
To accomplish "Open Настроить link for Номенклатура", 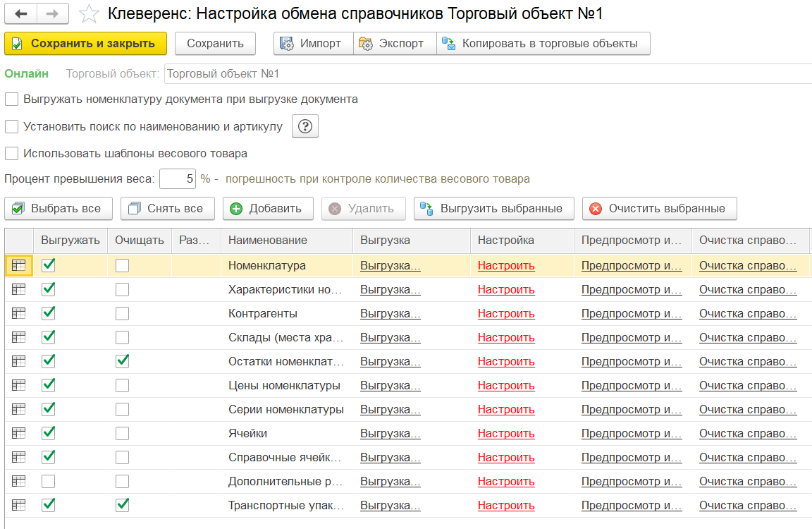I will (x=506, y=266).
